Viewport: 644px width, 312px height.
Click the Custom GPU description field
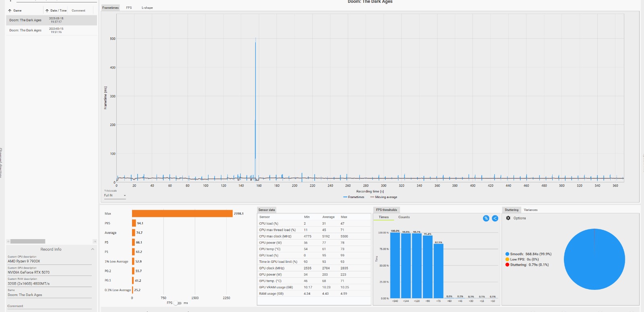(50, 273)
